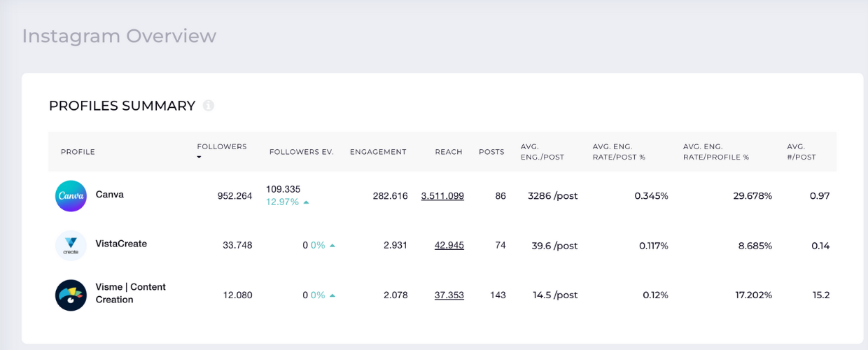Click Canva engagement value 282.616

pyautogui.click(x=390, y=196)
